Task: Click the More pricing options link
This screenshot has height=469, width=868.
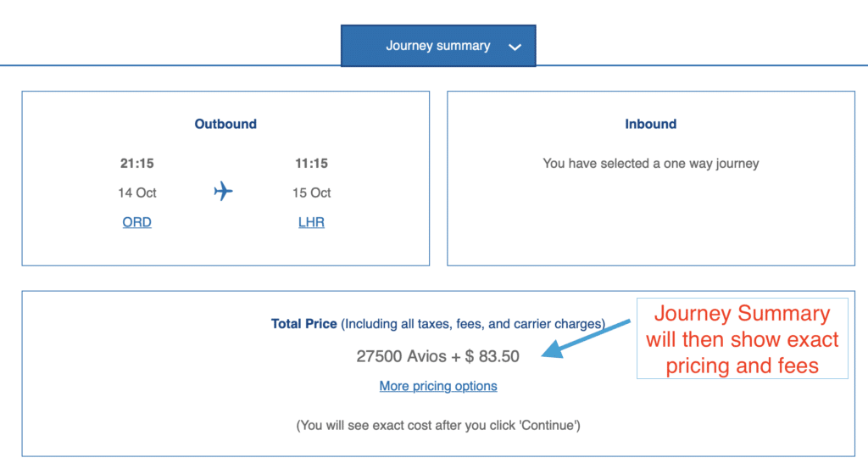Action: tap(438, 386)
